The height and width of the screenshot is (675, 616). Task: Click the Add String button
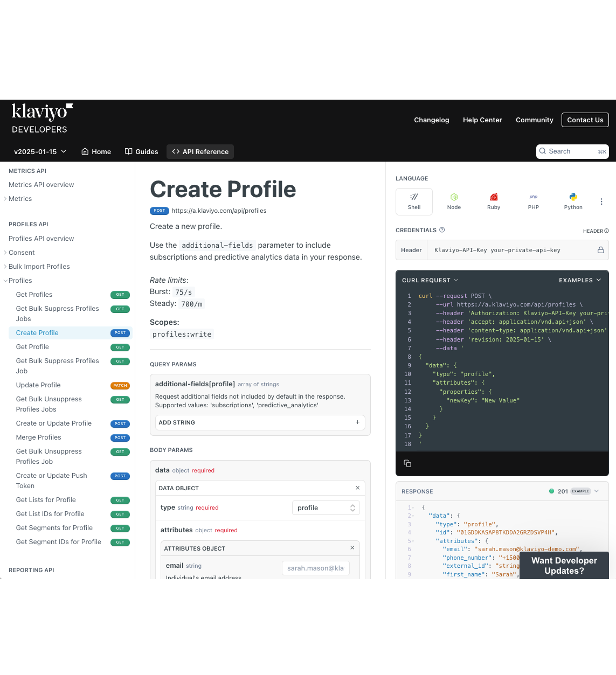[260, 422]
